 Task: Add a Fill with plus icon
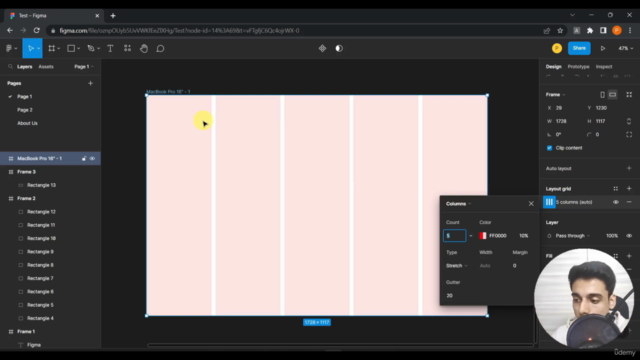629,256
